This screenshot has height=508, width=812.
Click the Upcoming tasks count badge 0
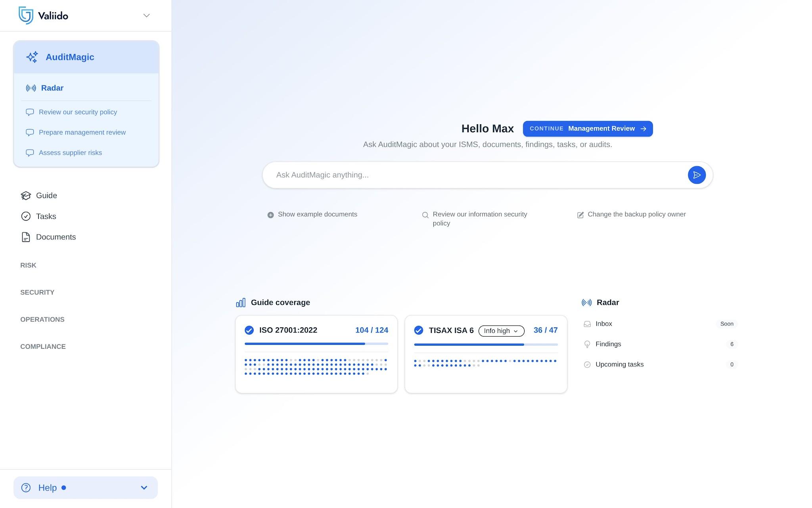coord(732,364)
